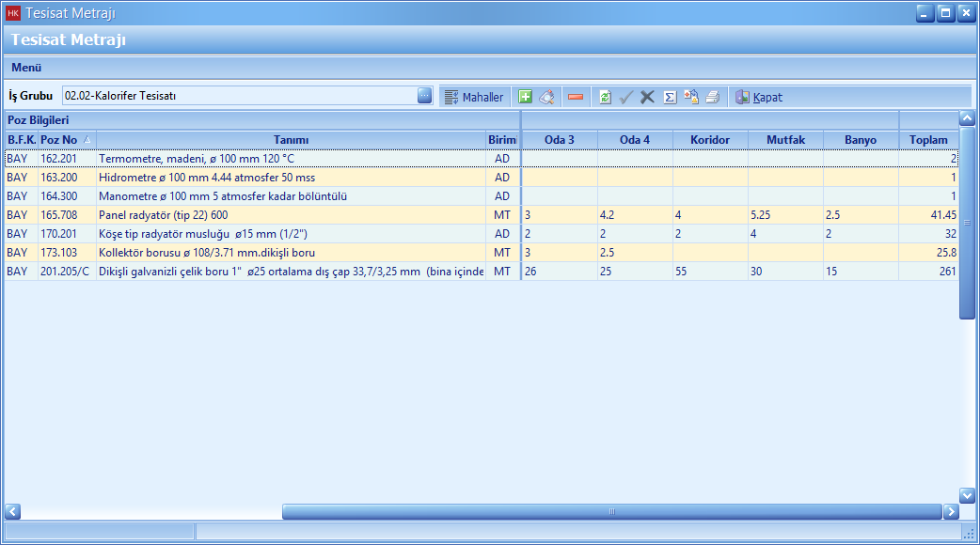
Task: Open the Menü menu
Action: coord(26,68)
